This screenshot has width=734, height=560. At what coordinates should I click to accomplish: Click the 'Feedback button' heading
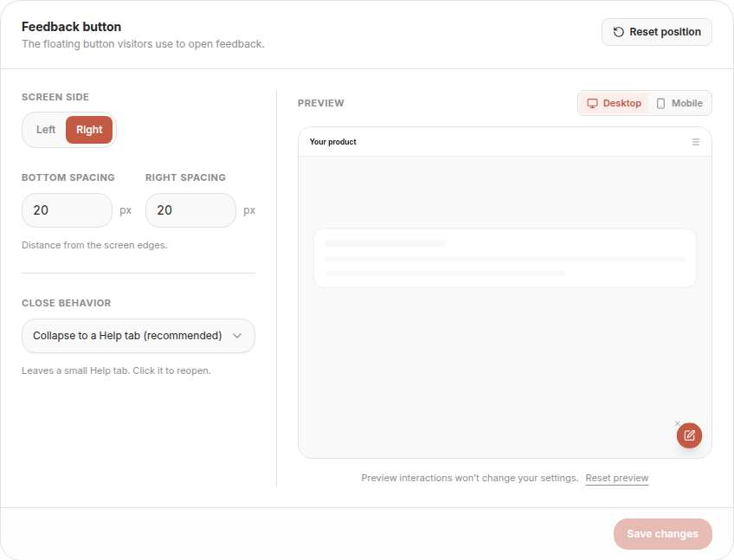point(71,27)
